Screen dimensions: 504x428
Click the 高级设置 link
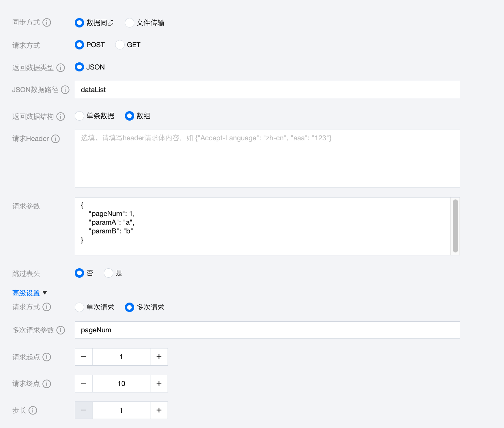point(26,293)
